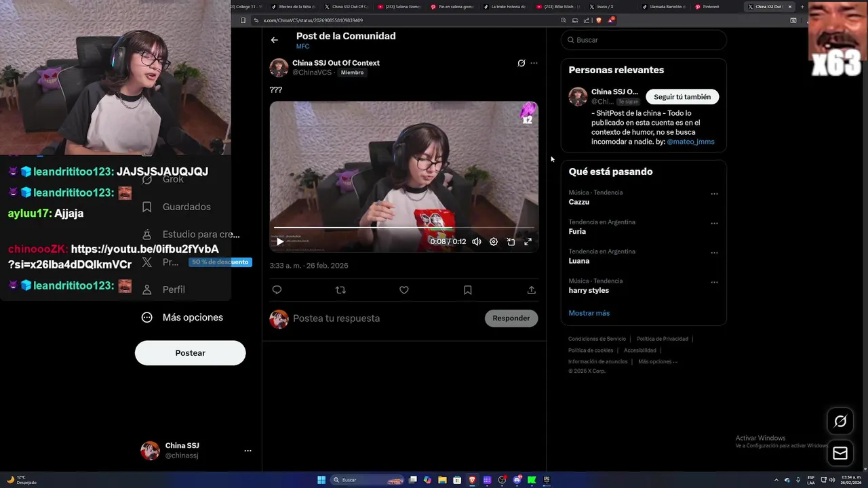This screenshot has height=488, width=868.
Task: Open the floating Grok button
Action: 840,422
